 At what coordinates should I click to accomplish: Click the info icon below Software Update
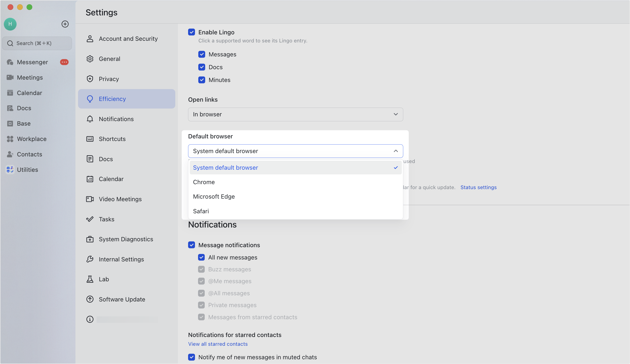90,319
